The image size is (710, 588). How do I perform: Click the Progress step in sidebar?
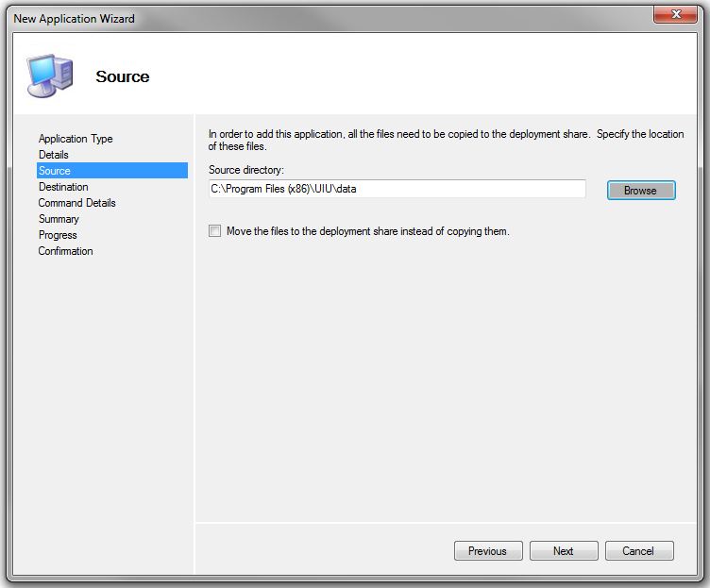(58, 235)
